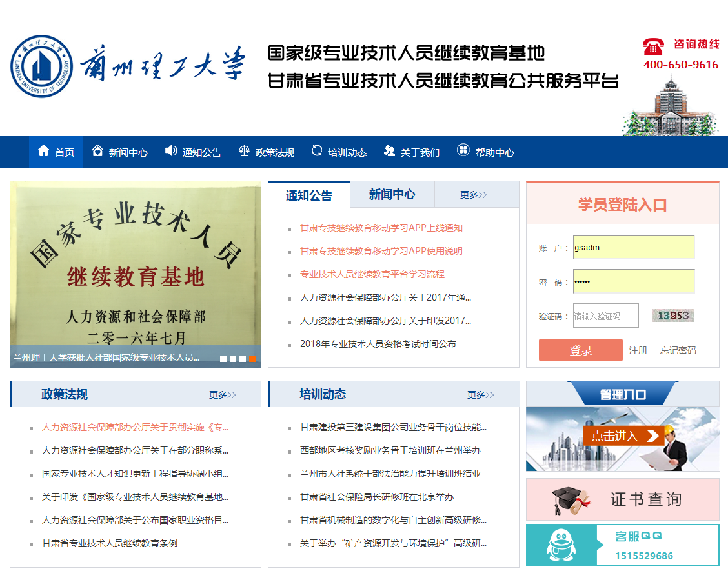The image size is (728, 571).
Task: Open policy 国家专业技术人才知识更新工程指导协调小组
Action: pyautogui.click(x=135, y=474)
